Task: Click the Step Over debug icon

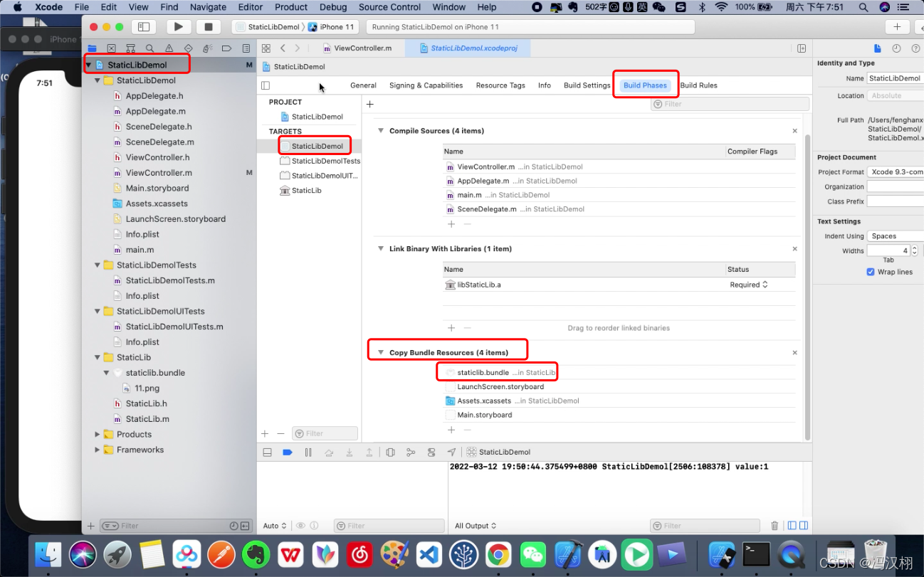Action: (x=328, y=452)
